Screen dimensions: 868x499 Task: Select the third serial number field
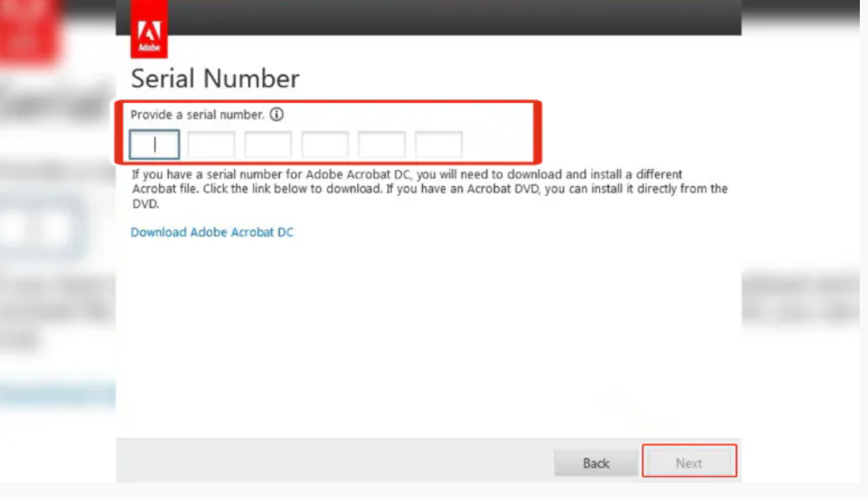coord(268,144)
